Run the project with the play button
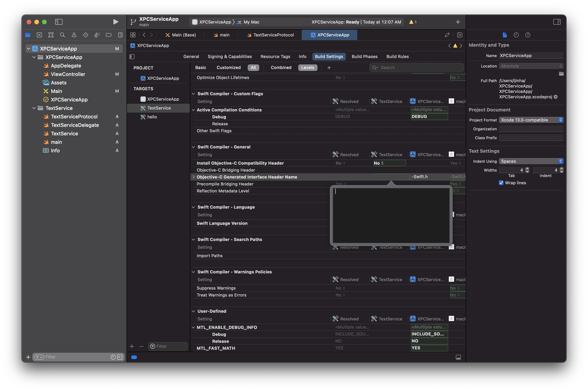The height and width of the screenshot is (391, 588). pos(116,22)
